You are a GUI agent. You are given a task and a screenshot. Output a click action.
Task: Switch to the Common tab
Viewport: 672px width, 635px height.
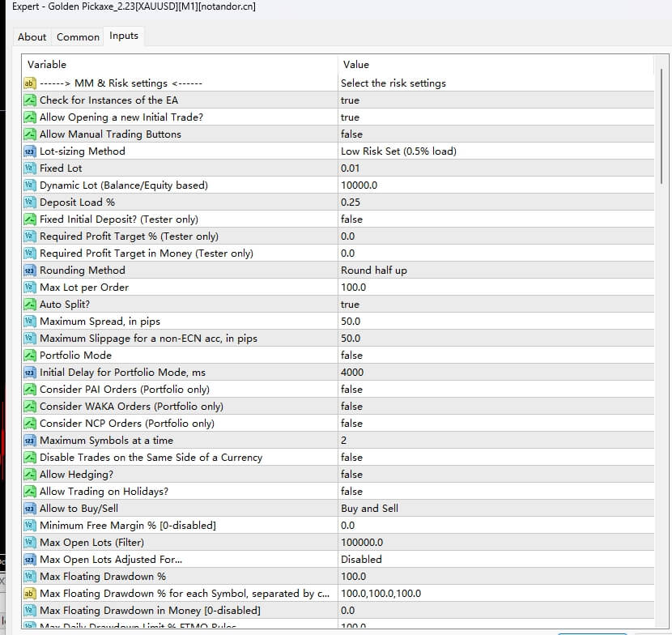[78, 36]
